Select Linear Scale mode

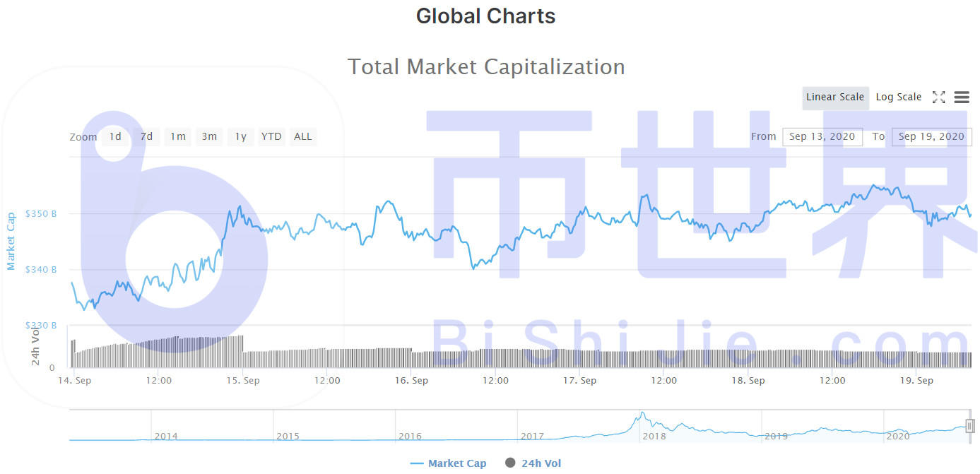coord(834,97)
